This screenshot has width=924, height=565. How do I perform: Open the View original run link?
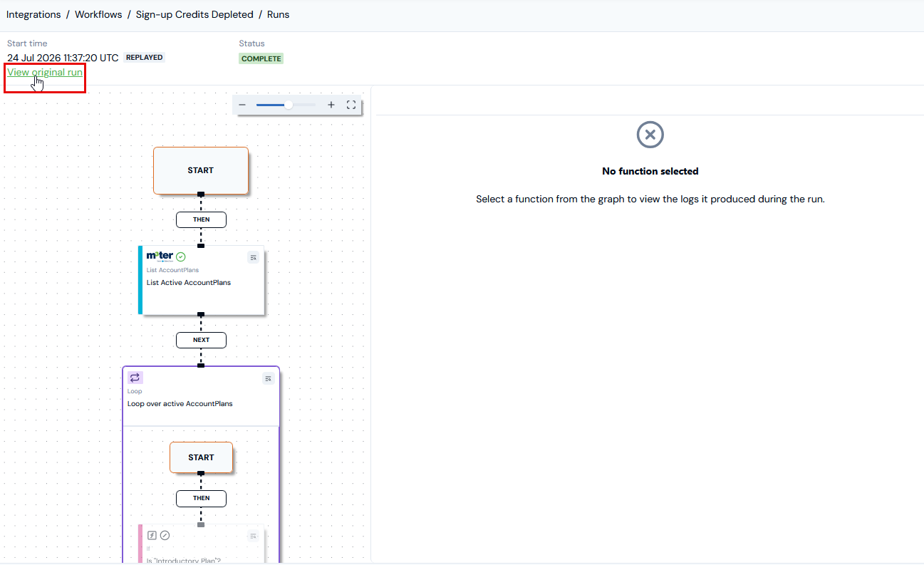[x=45, y=72]
